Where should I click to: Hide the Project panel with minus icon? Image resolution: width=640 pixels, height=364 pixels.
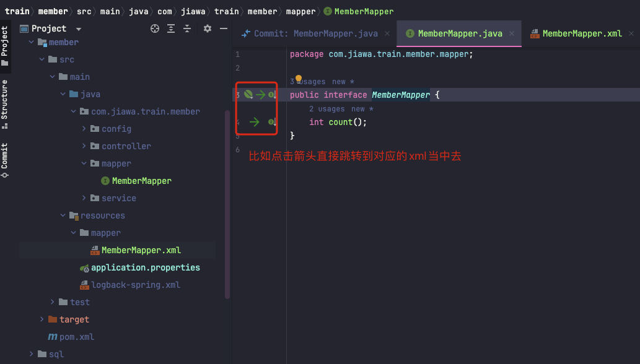(224, 28)
